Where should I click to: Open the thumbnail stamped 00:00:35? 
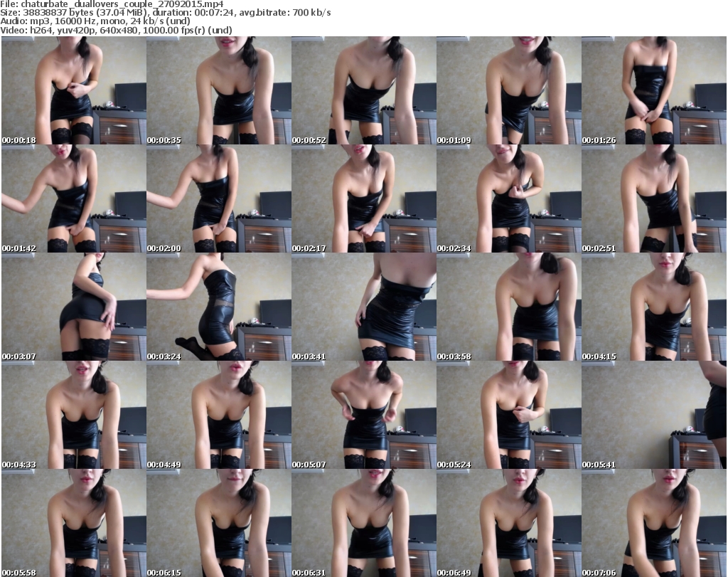pyautogui.click(x=219, y=90)
